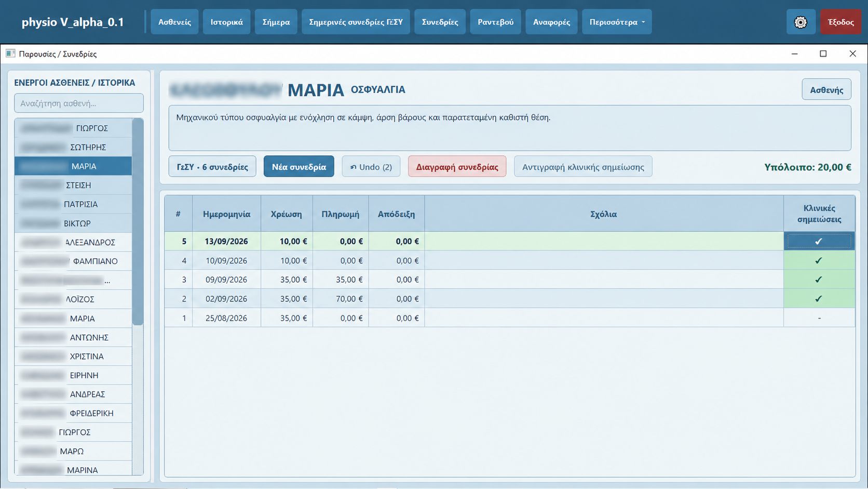The width and height of the screenshot is (868, 489).
Task: Select patient ΜΑΡΩ in the list
Action: [73, 451]
